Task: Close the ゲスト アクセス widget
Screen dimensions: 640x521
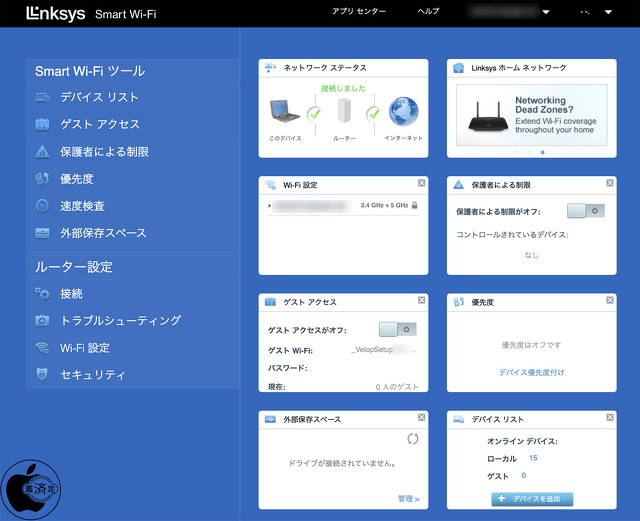Action: tap(422, 300)
